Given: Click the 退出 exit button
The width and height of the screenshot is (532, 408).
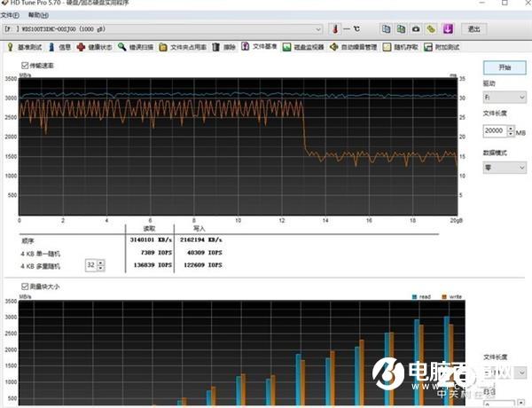Looking at the screenshot, I should pos(474,29).
